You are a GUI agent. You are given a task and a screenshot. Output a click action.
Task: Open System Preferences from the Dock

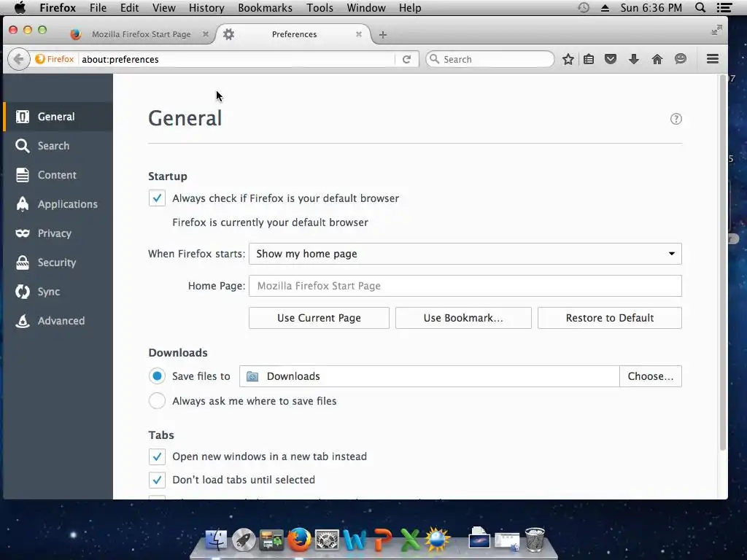(x=327, y=540)
